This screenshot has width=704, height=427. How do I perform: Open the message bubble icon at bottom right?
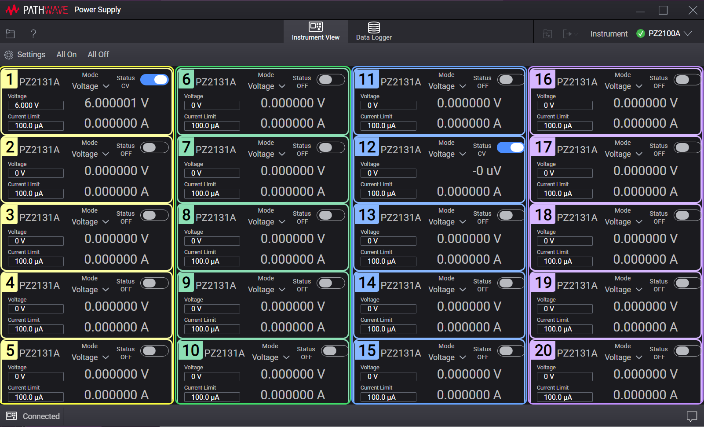coord(691,416)
